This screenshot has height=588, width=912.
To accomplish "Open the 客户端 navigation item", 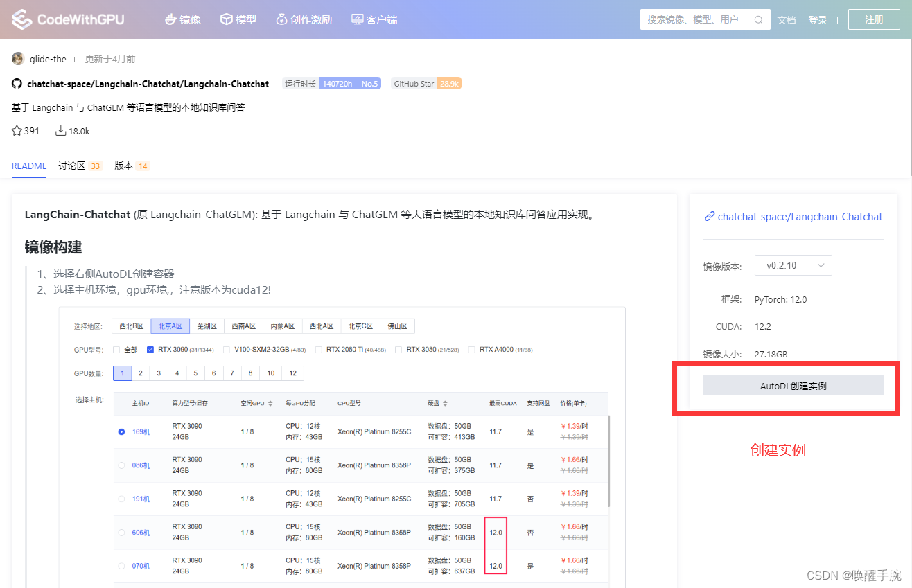I will [x=374, y=19].
